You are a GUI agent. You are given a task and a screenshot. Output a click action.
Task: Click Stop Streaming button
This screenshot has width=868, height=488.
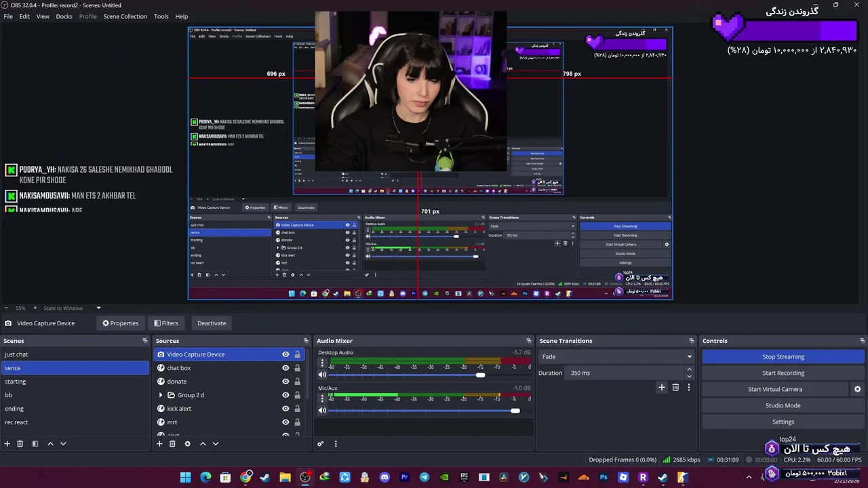point(783,357)
